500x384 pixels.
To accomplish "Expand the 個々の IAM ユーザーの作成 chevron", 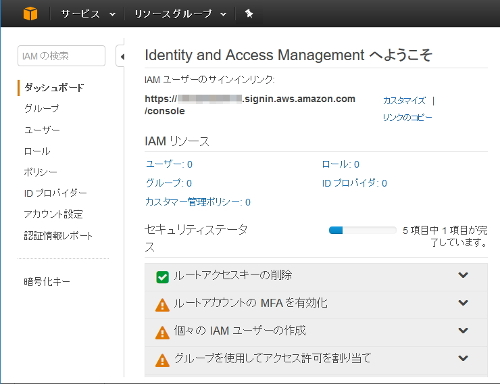I will (x=463, y=330).
